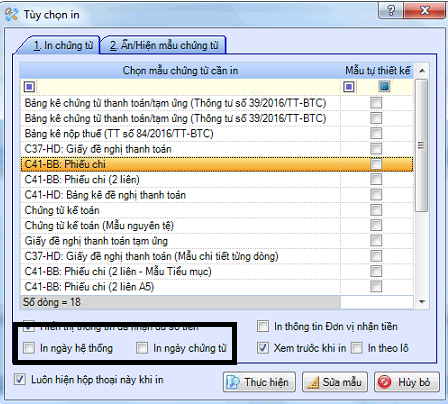
Task: Toggle Luôn hiện hộp thoại này khi in
Action: pos(20,379)
